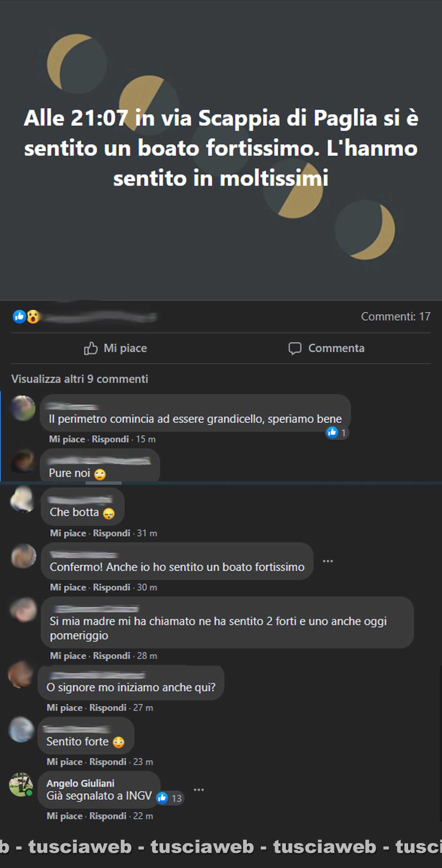
Task: Open the Commenti: 17 counter
Action: (396, 316)
